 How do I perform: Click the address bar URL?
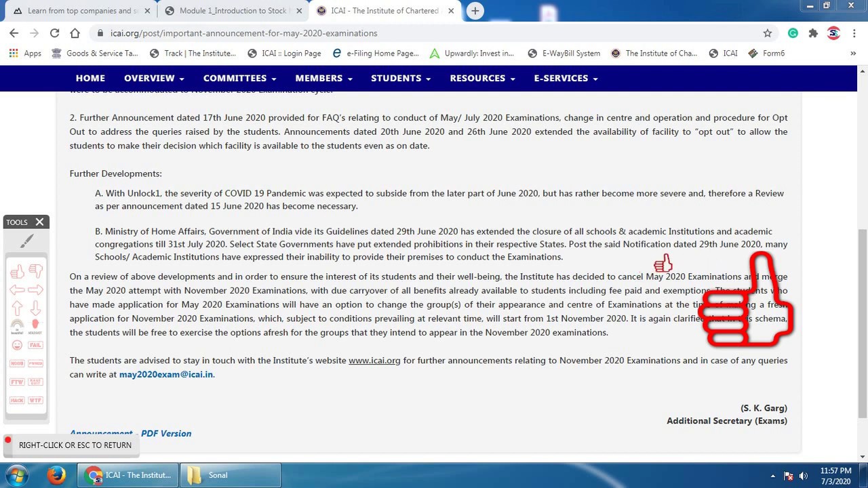(x=244, y=33)
